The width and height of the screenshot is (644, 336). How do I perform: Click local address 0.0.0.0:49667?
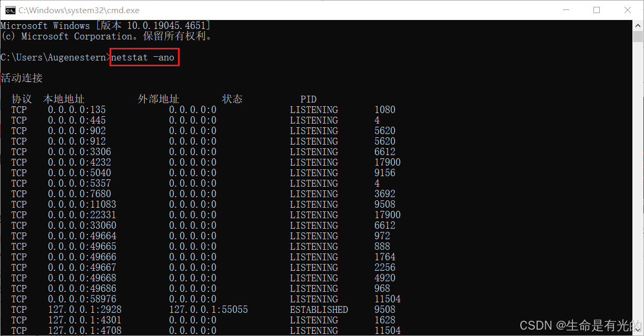pyautogui.click(x=82, y=268)
